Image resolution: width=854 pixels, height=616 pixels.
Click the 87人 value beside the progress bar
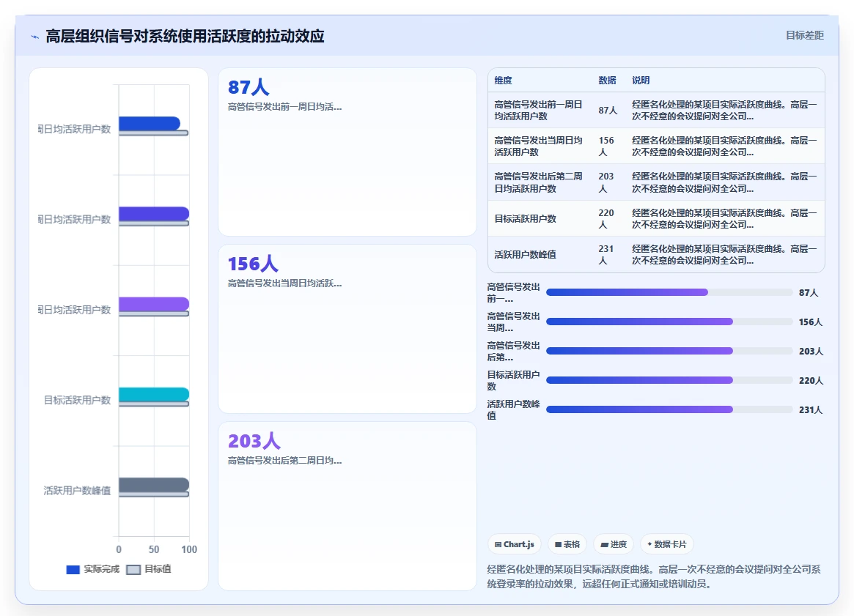pyautogui.click(x=809, y=293)
